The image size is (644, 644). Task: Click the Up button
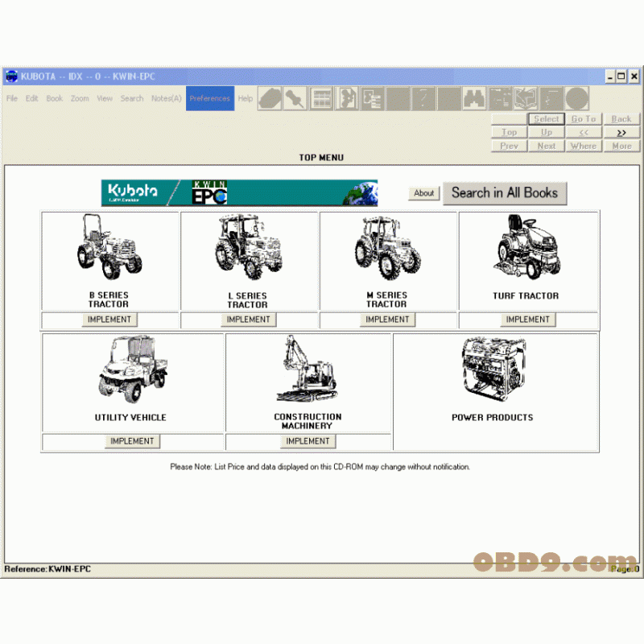pos(547,132)
